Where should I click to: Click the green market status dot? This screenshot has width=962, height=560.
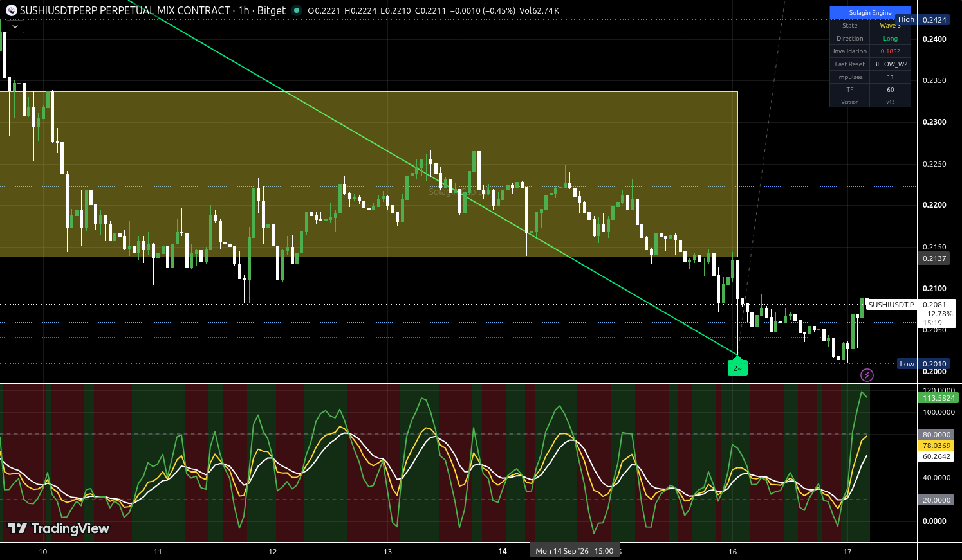[296, 10]
